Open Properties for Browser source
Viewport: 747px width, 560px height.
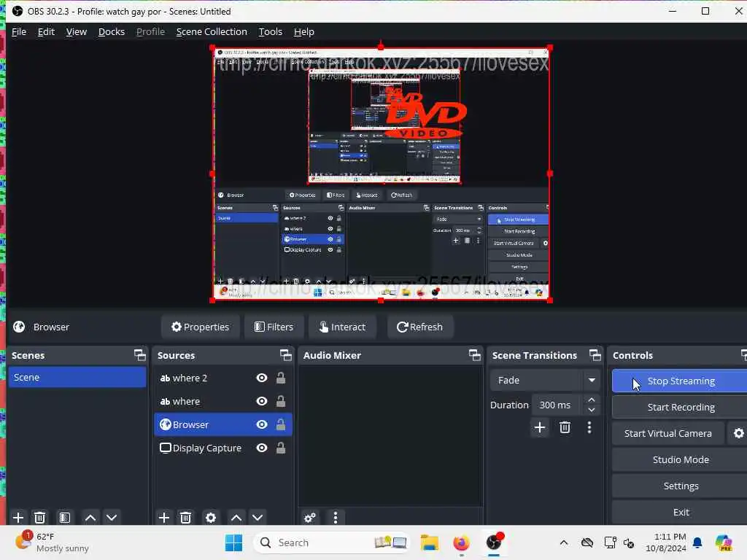click(x=200, y=327)
